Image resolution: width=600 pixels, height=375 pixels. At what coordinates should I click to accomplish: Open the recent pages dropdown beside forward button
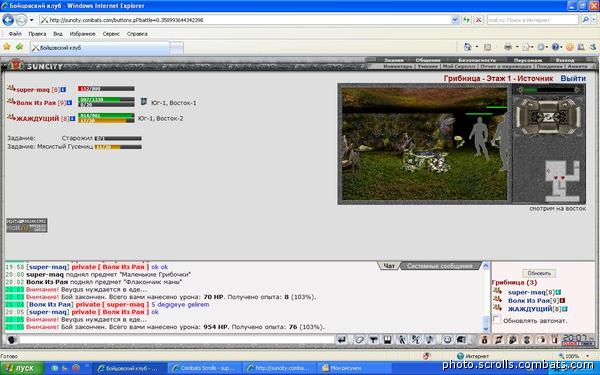click(x=31, y=20)
